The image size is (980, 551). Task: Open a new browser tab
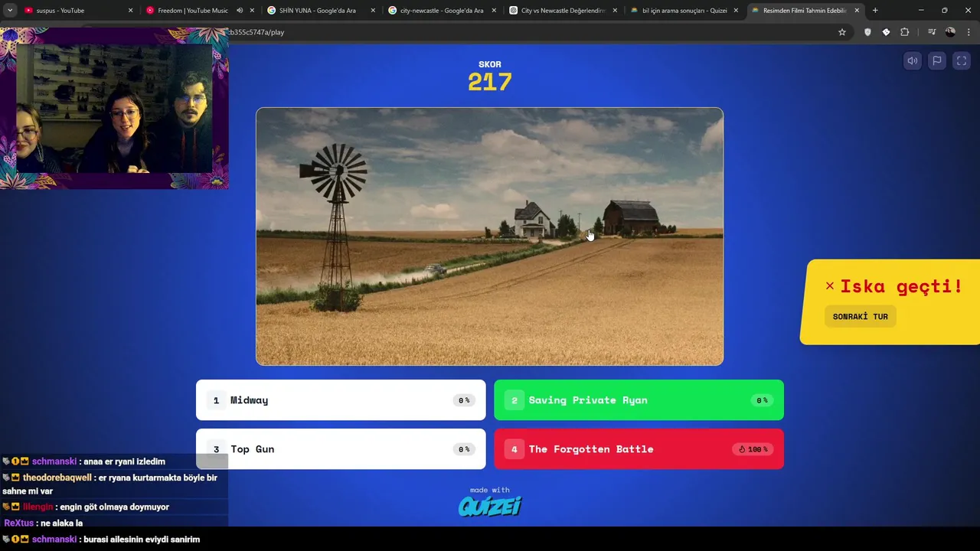tap(875, 11)
